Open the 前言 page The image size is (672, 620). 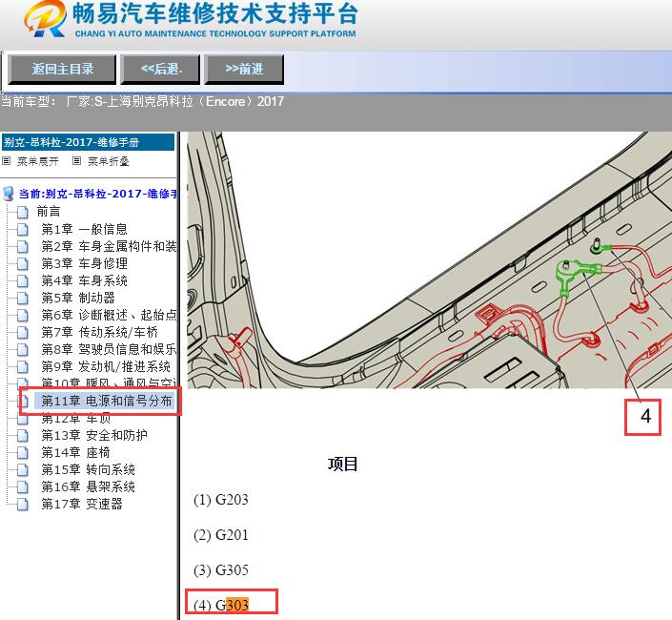(x=49, y=212)
